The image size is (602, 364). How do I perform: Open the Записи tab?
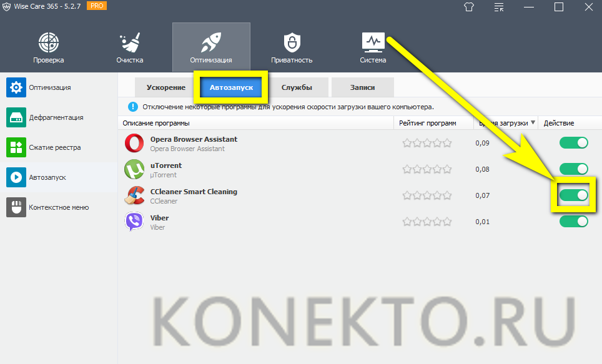pos(362,87)
